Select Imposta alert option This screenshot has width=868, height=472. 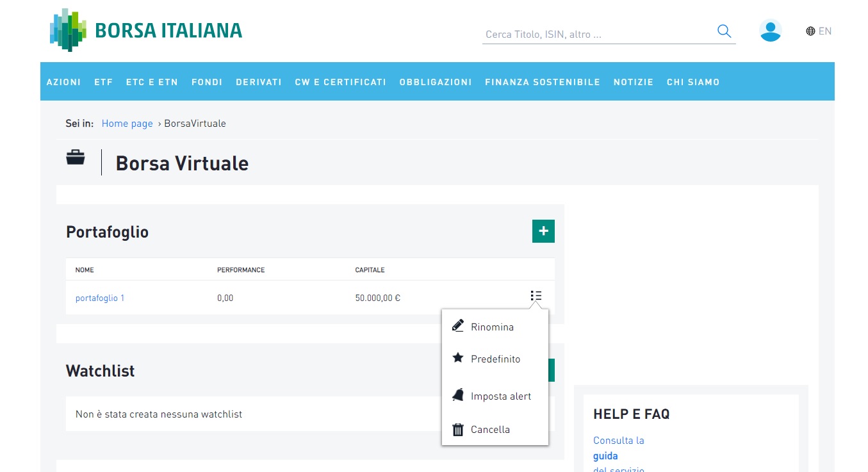(x=500, y=396)
